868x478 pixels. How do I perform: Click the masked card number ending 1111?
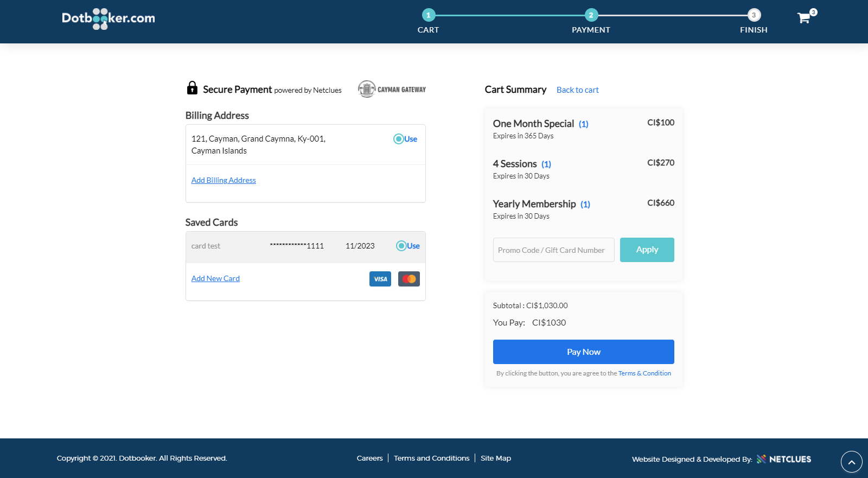(x=297, y=246)
